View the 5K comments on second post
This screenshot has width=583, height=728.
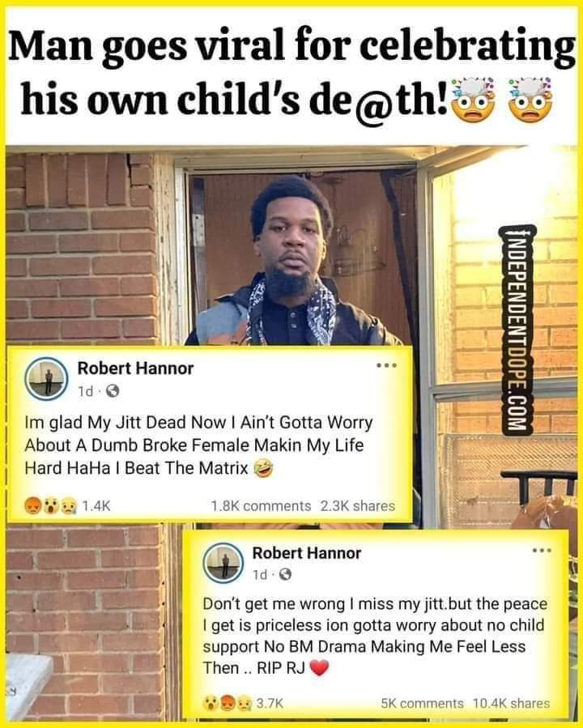[x=422, y=704]
